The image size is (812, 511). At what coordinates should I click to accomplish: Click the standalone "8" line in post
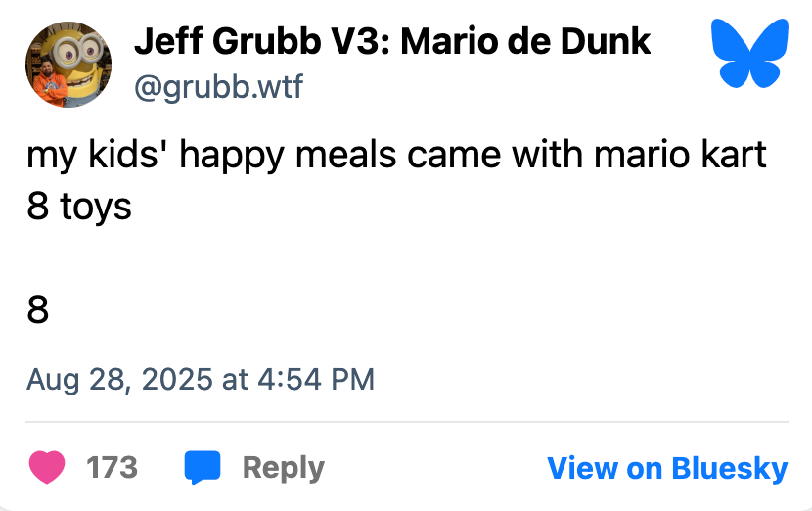pos(38,309)
